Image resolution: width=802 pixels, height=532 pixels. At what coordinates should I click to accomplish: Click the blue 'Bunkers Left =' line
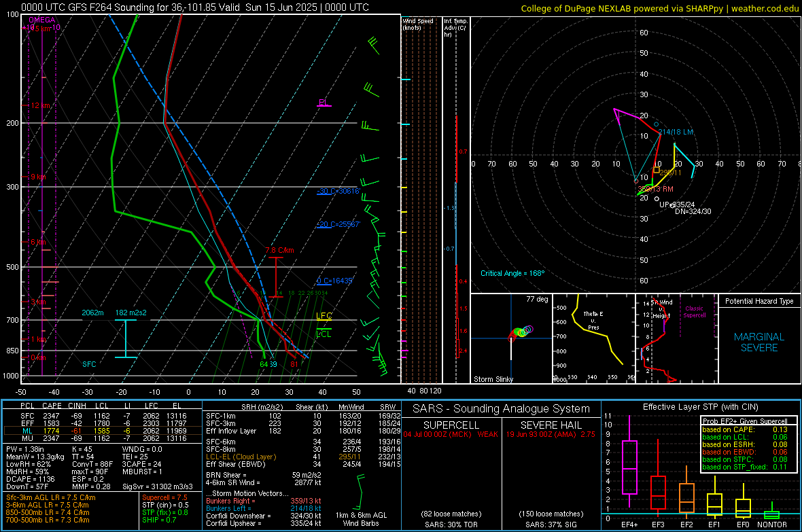pos(264,508)
